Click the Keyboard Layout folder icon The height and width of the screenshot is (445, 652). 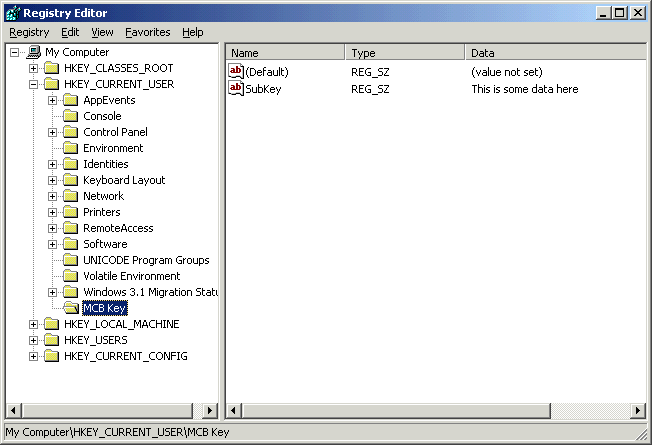(x=71, y=180)
